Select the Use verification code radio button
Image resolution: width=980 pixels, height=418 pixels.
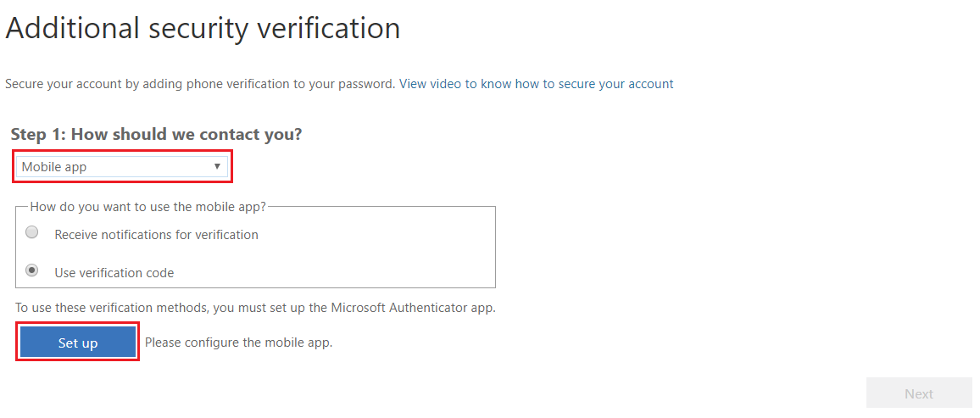pos(32,271)
